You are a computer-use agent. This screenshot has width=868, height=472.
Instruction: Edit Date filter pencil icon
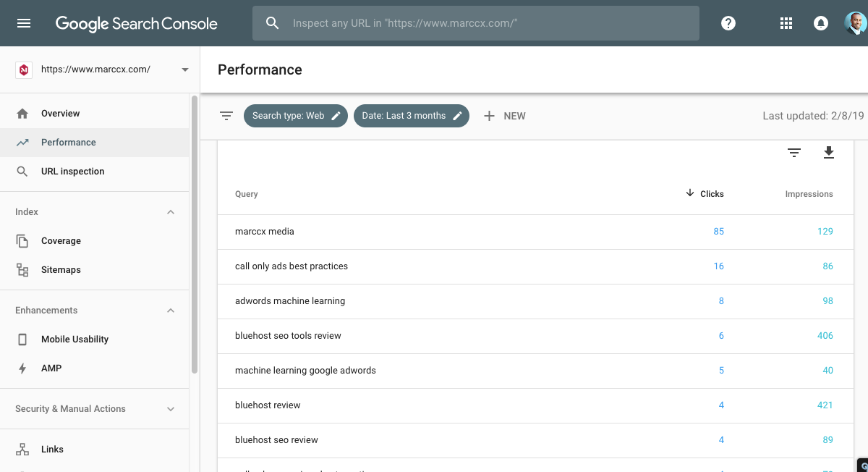[458, 116]
